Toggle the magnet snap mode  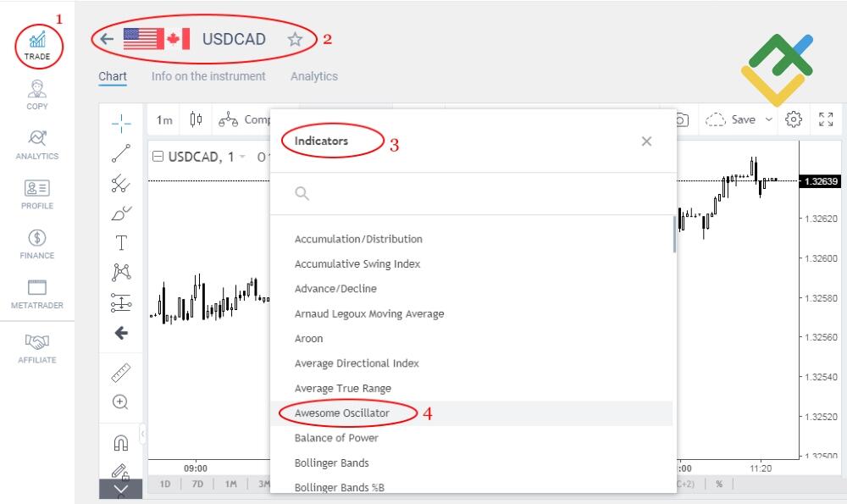pos(121,442)
